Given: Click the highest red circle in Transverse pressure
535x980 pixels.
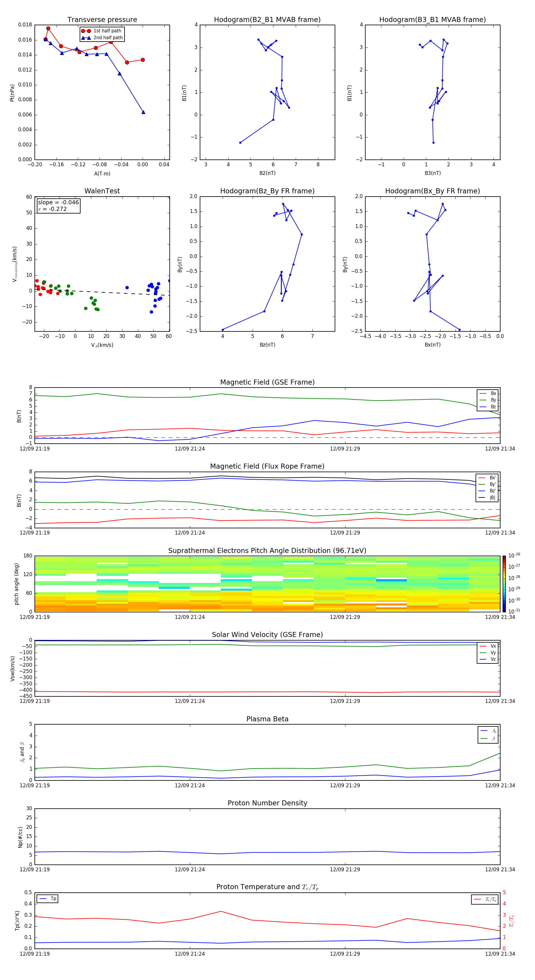Looking at the screenshot, I should [48, 29].
